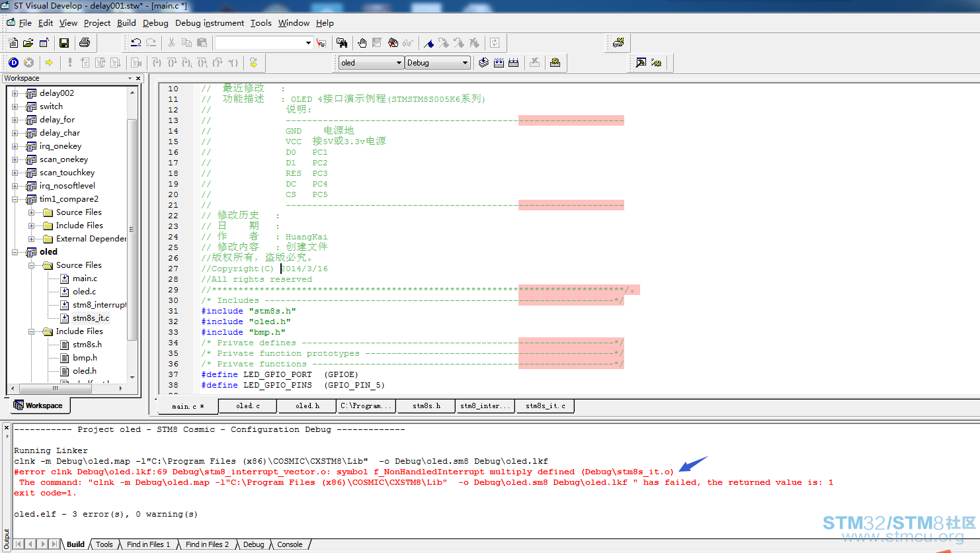980x553 pixels.
Task: Cut selection with the scissors icon
Action: [172, 43]
